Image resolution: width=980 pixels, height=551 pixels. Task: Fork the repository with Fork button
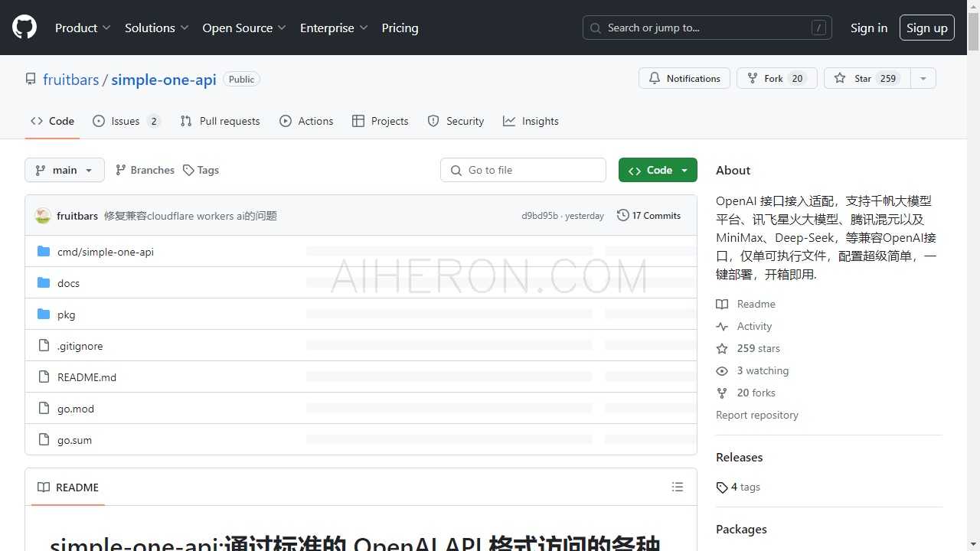[x=776, y=78]
